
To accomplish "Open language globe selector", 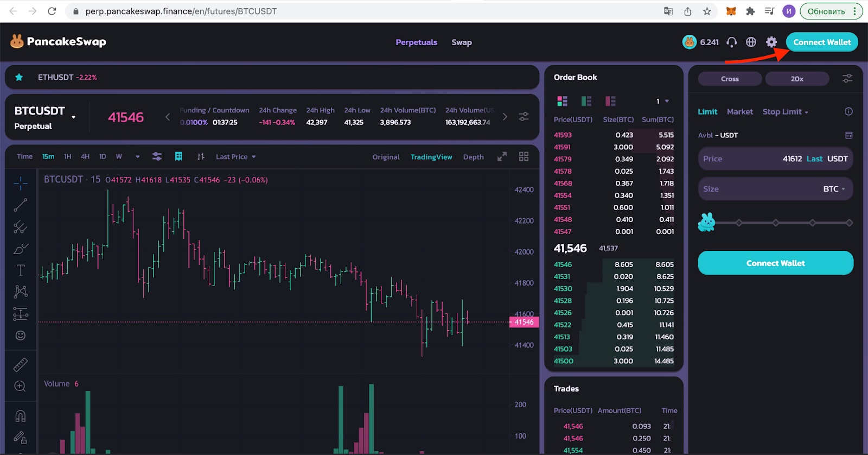I will pyautogui.click(x=751, y=42).
